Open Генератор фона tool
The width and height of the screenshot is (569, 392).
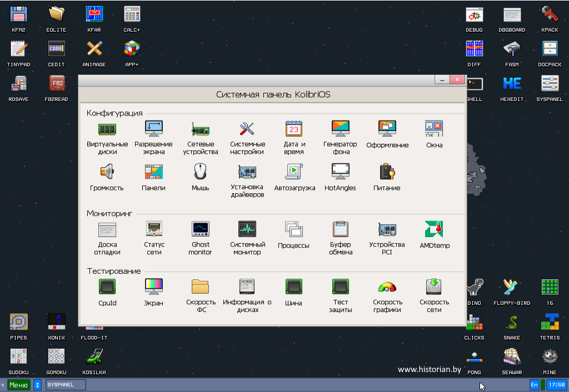coord(340,129)
